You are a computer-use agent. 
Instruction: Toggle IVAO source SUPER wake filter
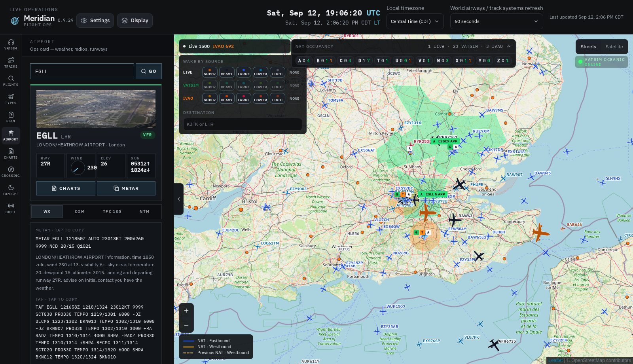coord(210,98)
